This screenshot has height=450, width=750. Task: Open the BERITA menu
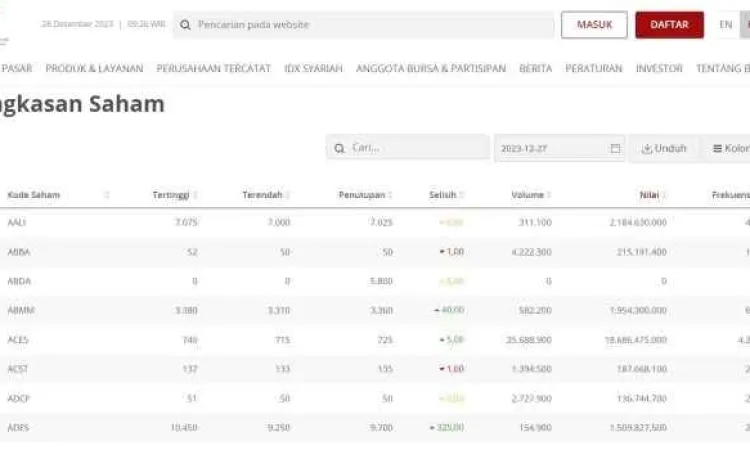[x=535, y=68]
